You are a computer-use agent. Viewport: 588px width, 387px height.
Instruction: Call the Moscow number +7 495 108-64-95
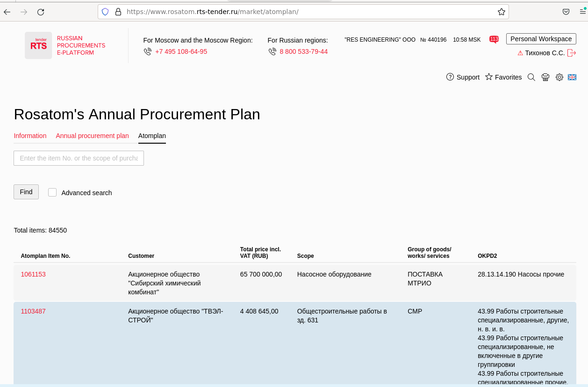181,51
